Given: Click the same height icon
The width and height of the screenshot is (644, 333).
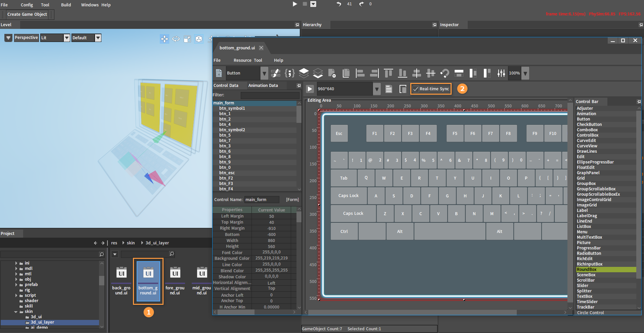Looking at the screenshot, I should (473, 73).
